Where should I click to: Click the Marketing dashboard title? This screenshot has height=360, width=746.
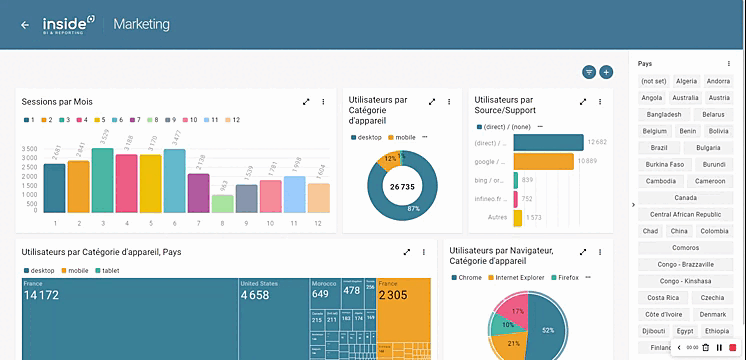[x=141, y=24]
